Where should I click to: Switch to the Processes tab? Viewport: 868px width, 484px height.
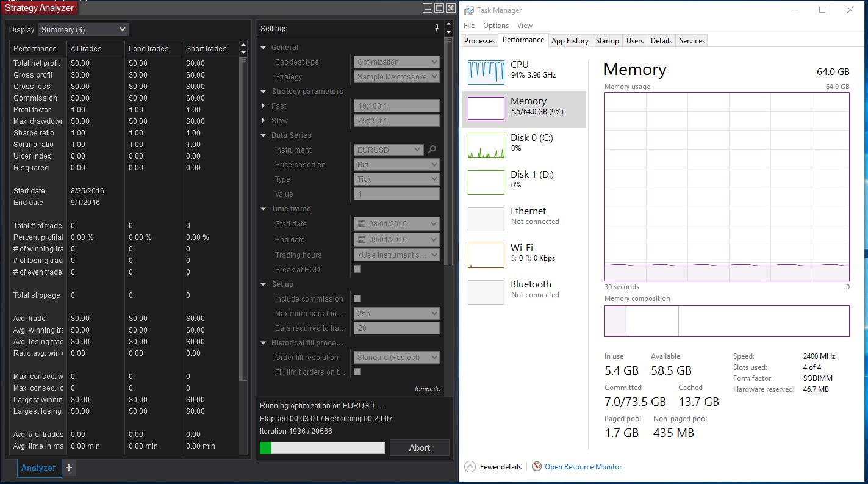[479, 41]
